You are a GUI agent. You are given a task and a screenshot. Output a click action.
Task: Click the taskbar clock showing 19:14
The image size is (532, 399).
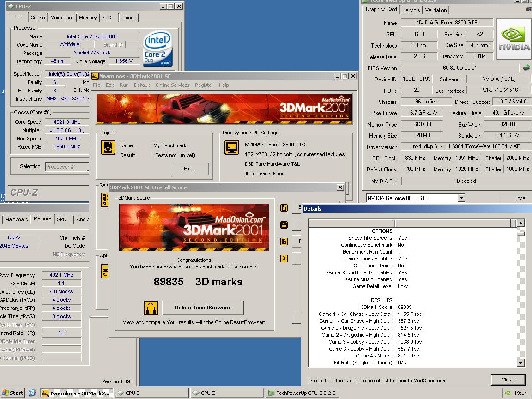click(x=520, y=393)
